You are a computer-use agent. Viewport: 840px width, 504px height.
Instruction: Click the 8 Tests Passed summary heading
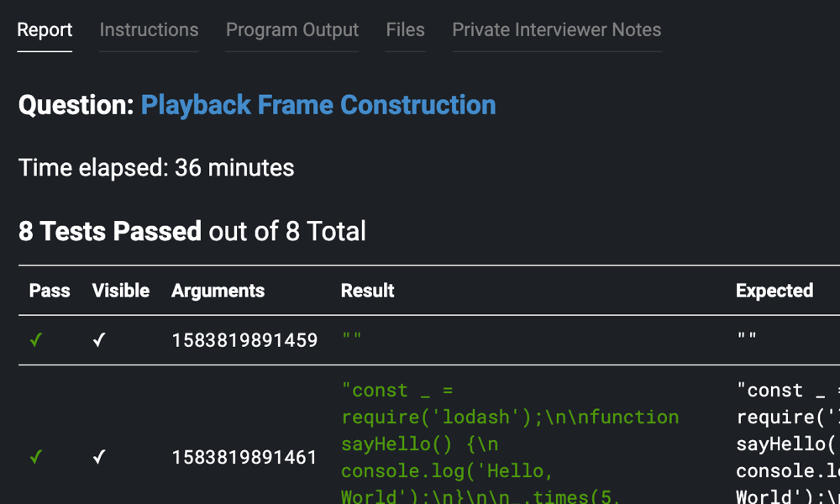point(109,231)
